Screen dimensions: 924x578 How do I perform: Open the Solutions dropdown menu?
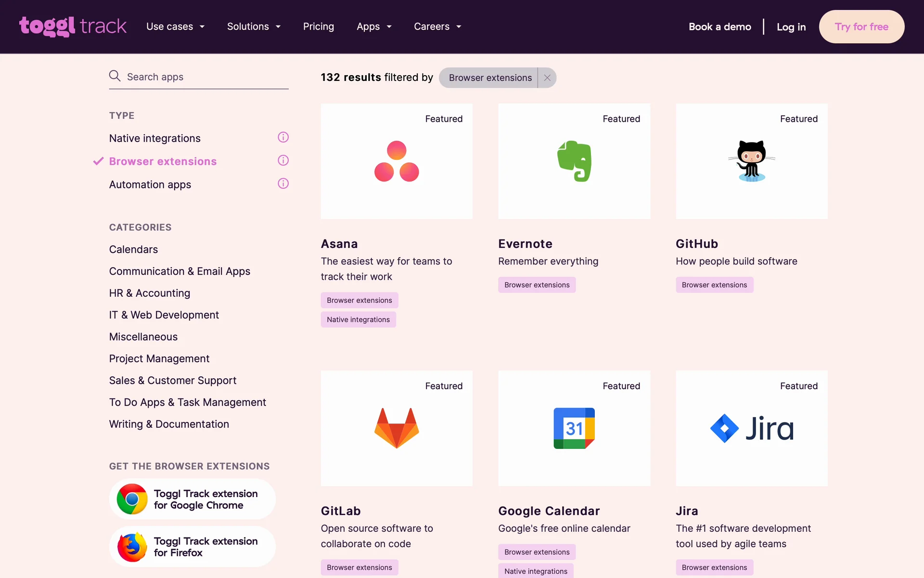coord(254,26)
